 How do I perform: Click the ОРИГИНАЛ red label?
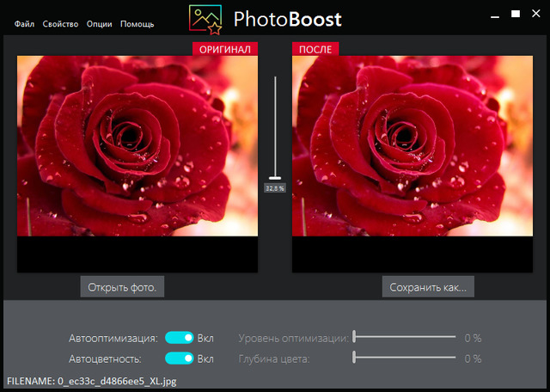point(225,50)
